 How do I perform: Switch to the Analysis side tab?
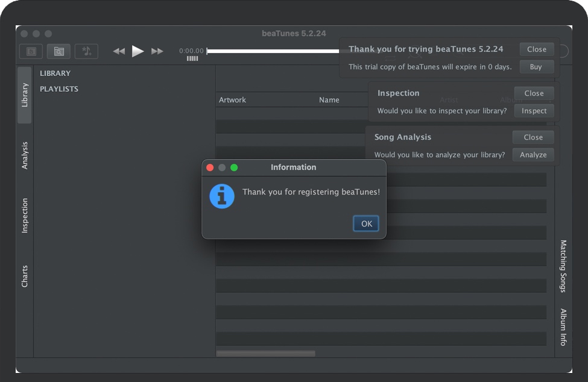tap(25, 155)
